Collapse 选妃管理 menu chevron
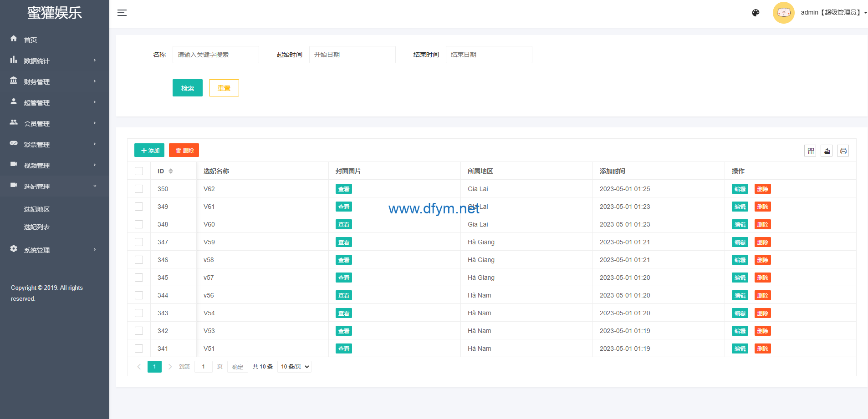Image resolution: width=868 pixels, height=419 pixels. point(95,186)
